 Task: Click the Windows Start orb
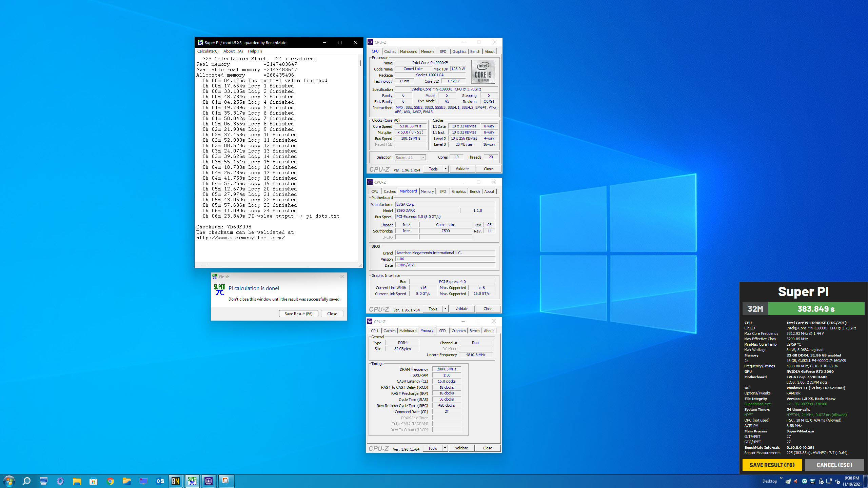pos(9,481)
